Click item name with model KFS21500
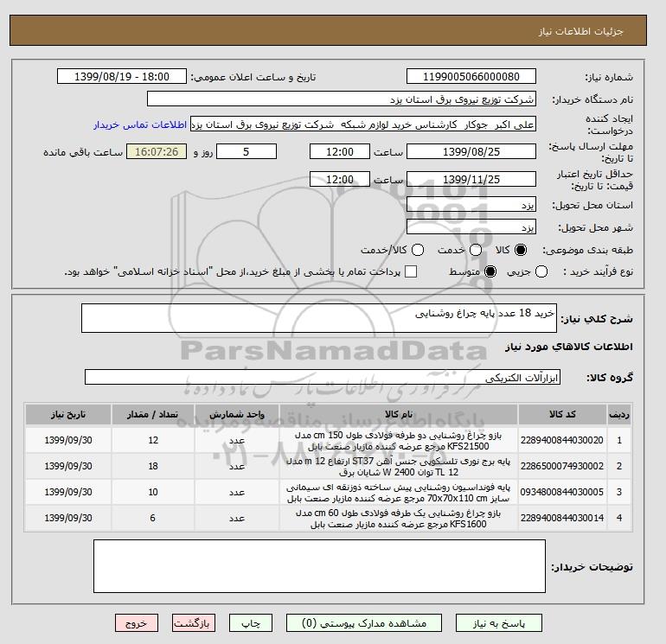The image size is (666, 644). [399, 441]
